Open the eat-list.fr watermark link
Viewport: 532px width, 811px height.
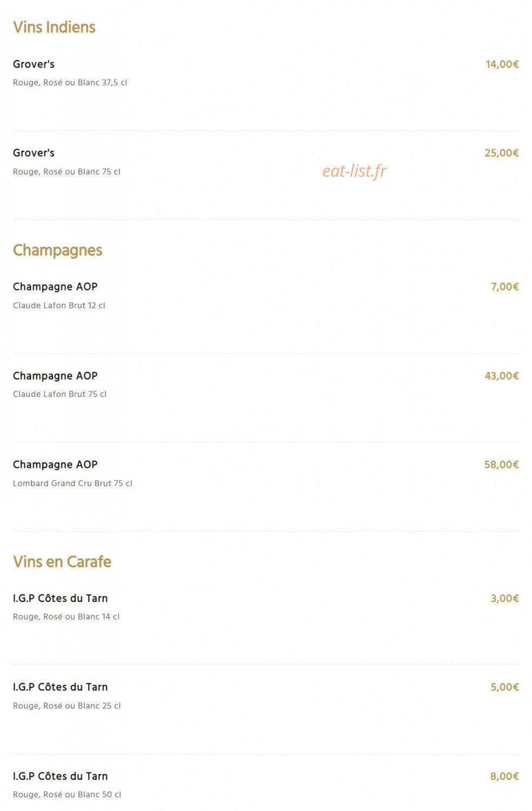(x=355, y=171)
